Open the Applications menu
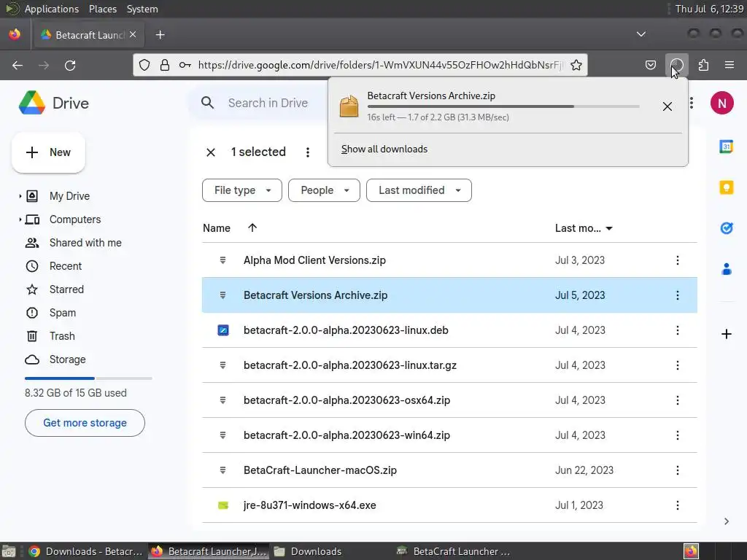747x560 pixels. click(x=51, y=9)
